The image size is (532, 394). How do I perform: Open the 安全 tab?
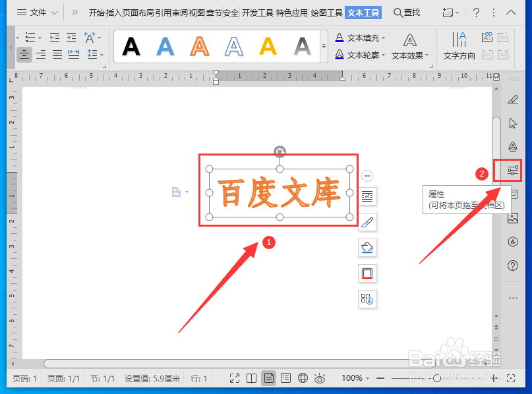(231, 13)
